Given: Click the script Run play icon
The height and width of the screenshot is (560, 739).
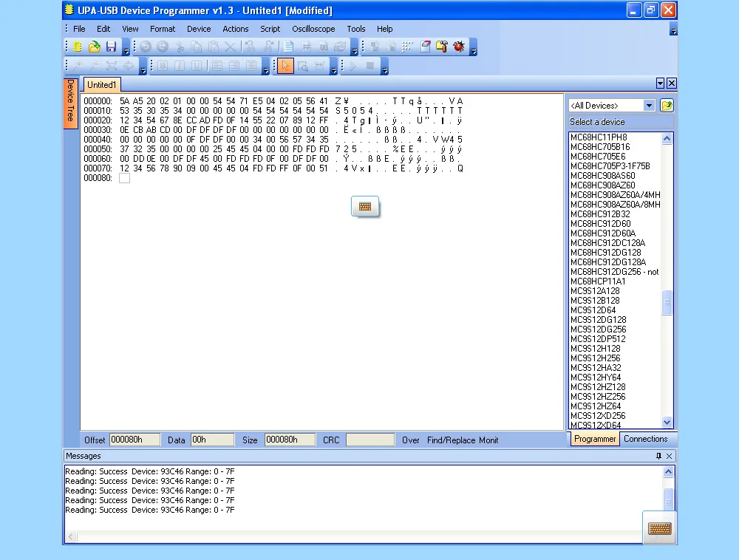Looking at the screenshot, I should (353, 66).
